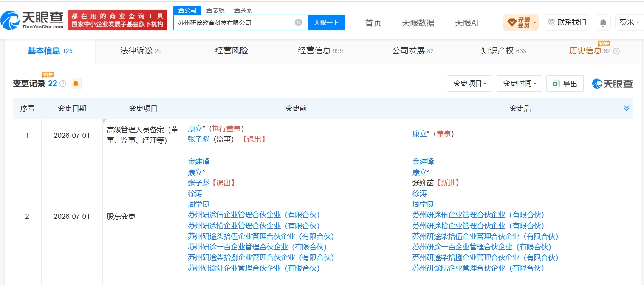
Task: Click the red 国家中小企业发展子基金 banner
Action: click(x=117, y=20)
